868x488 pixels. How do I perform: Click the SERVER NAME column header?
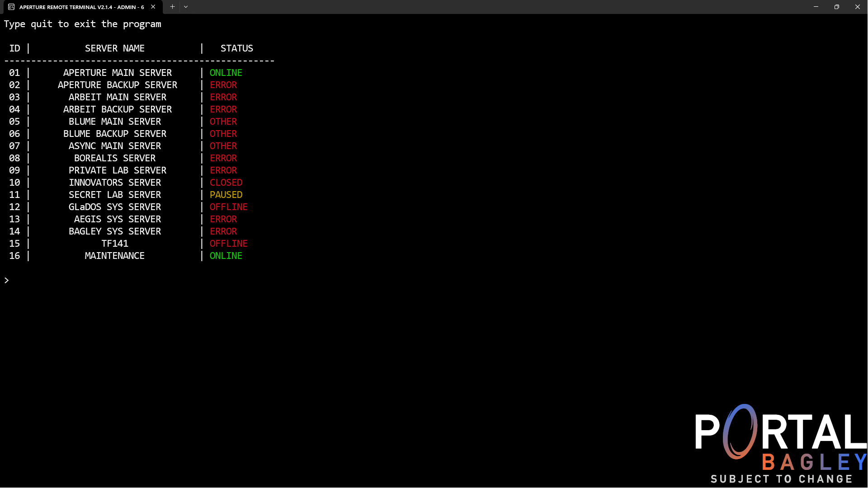[x=114, y=48]
